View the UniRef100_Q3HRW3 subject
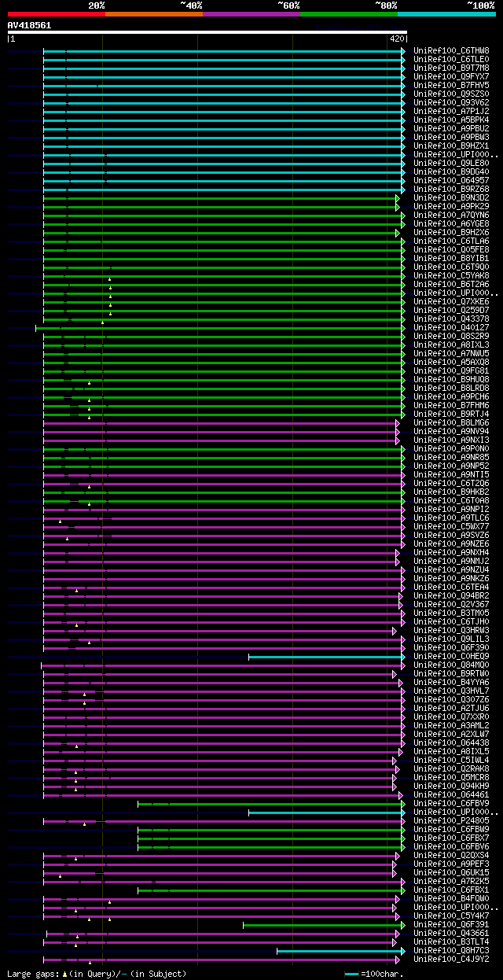This screenshot has width=503, height=980. tap(451, 631)
